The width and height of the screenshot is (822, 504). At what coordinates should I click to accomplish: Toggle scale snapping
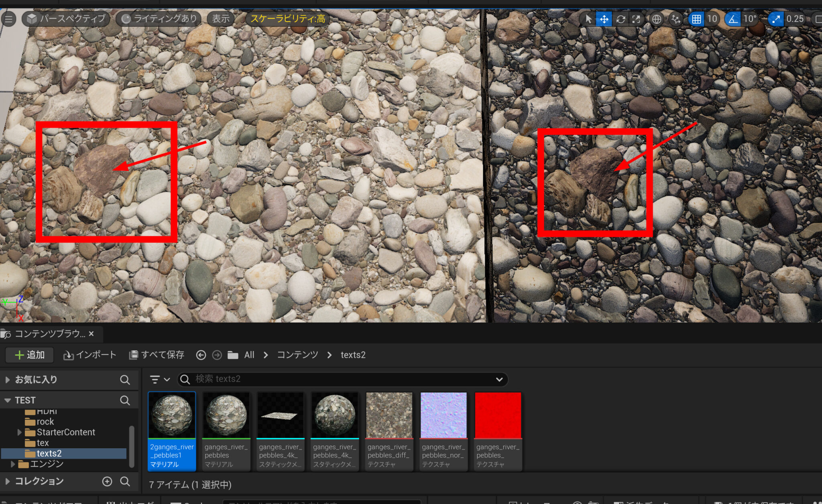click(775, 18)
